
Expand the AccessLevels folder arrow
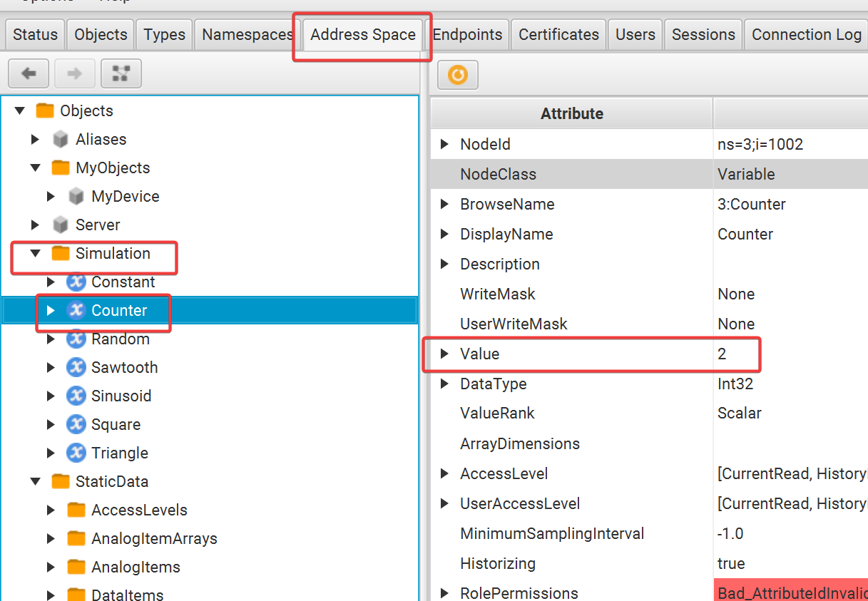(x=51, y=510)
